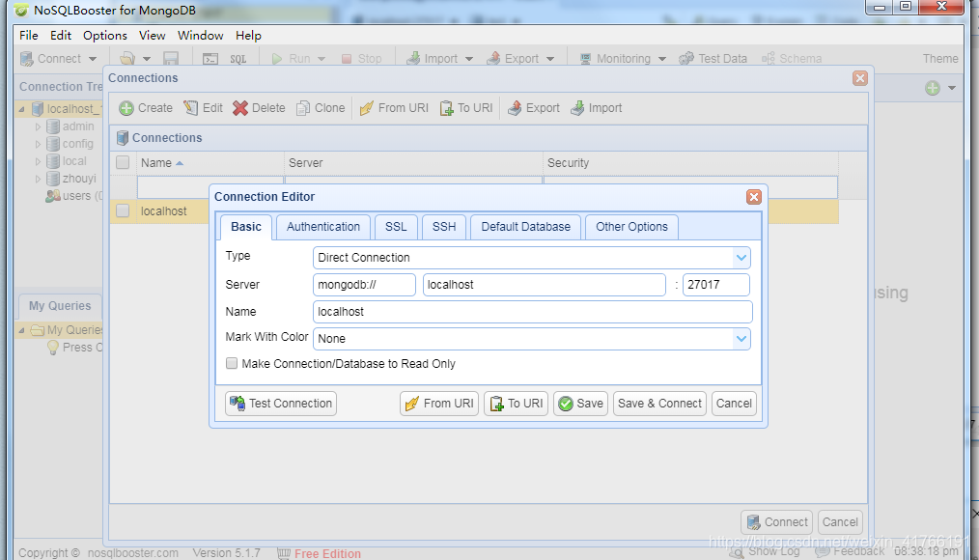Click From URI in Connections toolbar
979x560 pixels.
394,108
